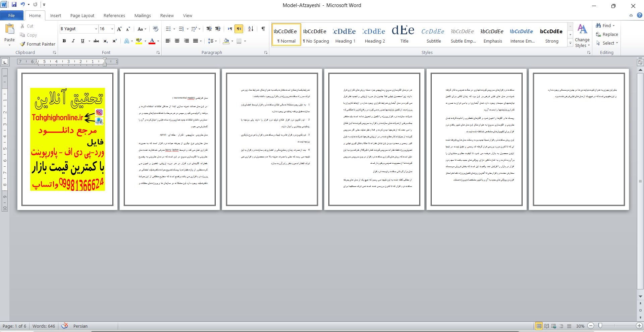Click the Format Painter brush
The image size is (644, 332).
[23, 44]
